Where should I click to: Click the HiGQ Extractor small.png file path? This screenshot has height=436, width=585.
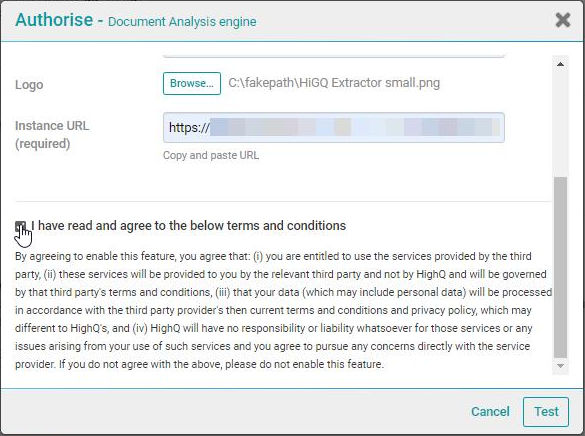(x=334, y=83)
